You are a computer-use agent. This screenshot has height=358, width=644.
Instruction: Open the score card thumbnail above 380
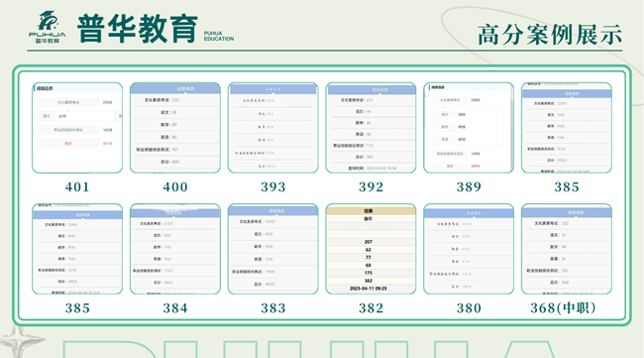[x=469, y=249]
